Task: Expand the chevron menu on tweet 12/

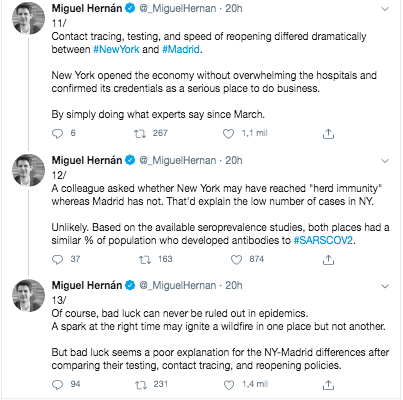Action: [385, 161]
